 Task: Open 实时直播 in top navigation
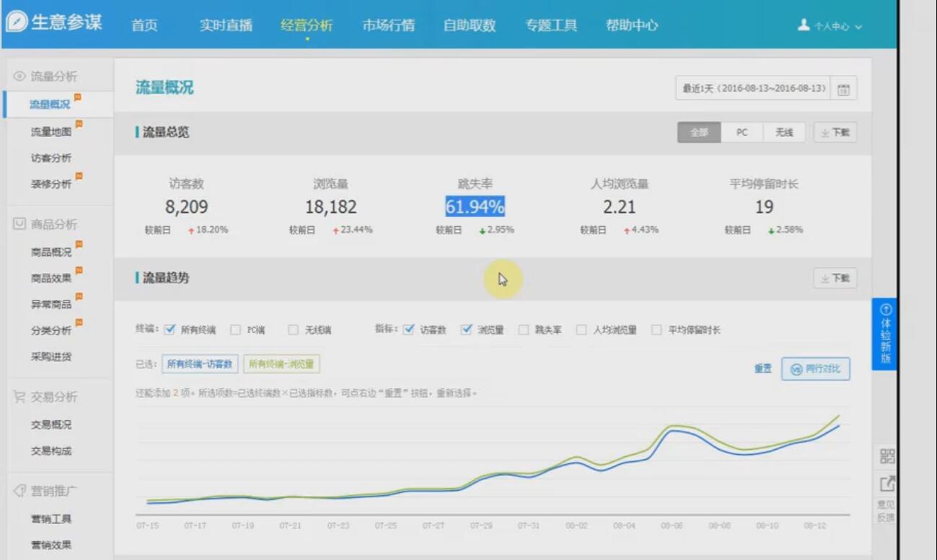(226, 25)
